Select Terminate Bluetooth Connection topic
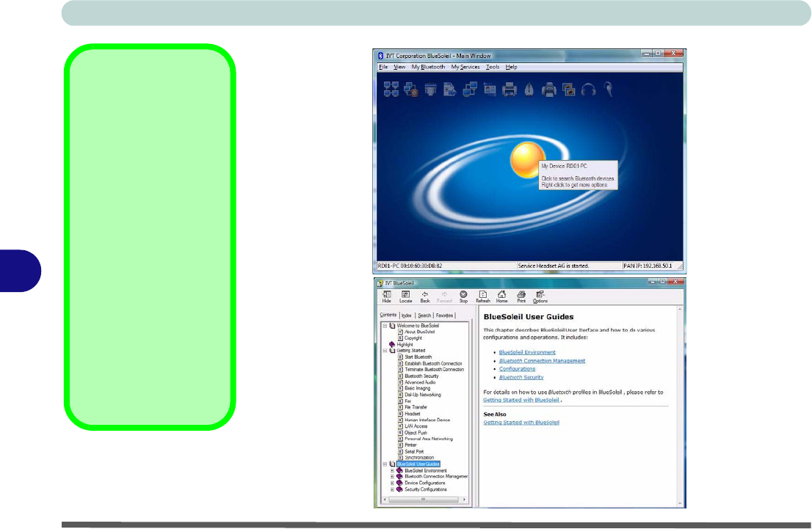812x529 pixels. coord(434,370)
